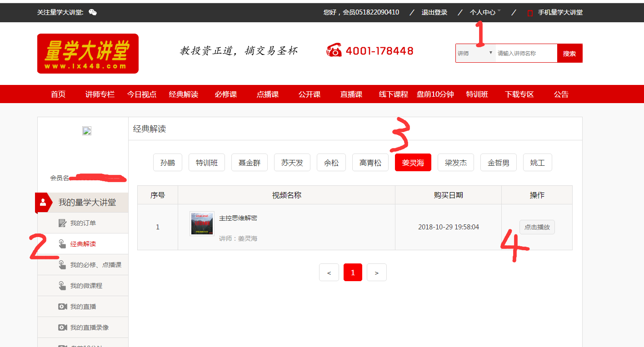
Task: Select the highlighted 姜灵海 lecturer filter
Action: tap(413, 163)
